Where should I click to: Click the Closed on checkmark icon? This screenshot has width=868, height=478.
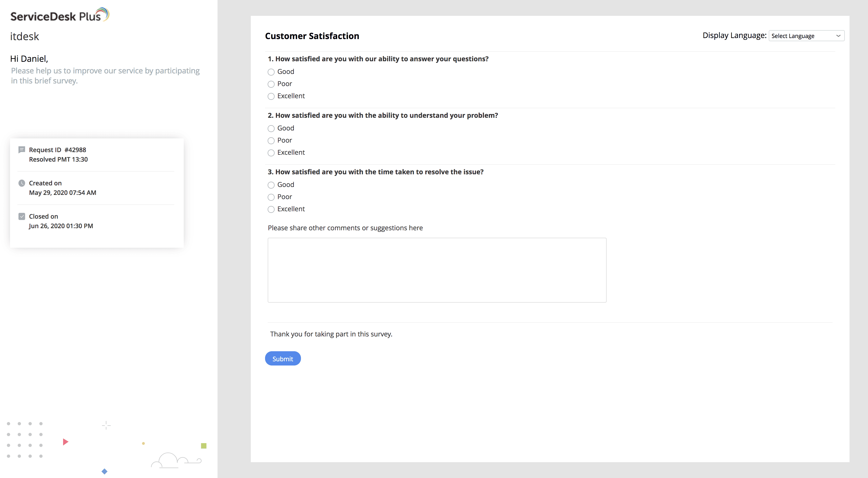tap(22, 216)
